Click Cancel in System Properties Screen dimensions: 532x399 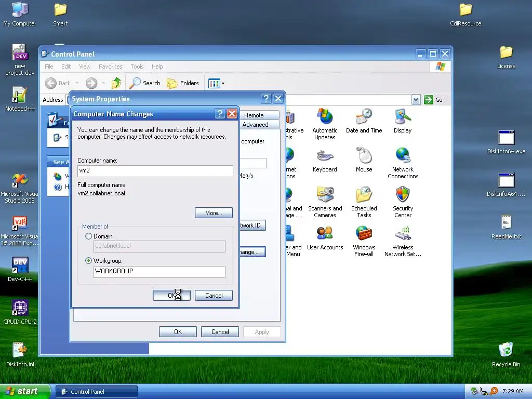click(220, 332)
